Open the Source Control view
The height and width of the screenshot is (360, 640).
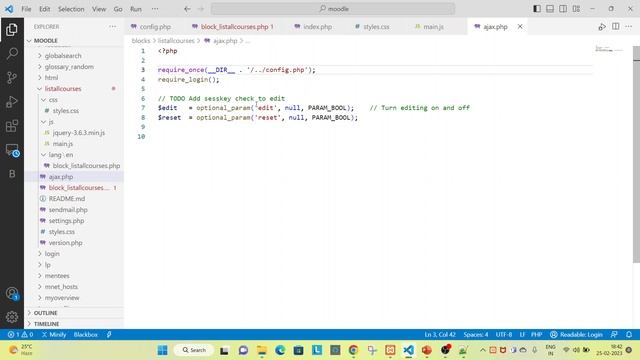[x=12, y=78]
